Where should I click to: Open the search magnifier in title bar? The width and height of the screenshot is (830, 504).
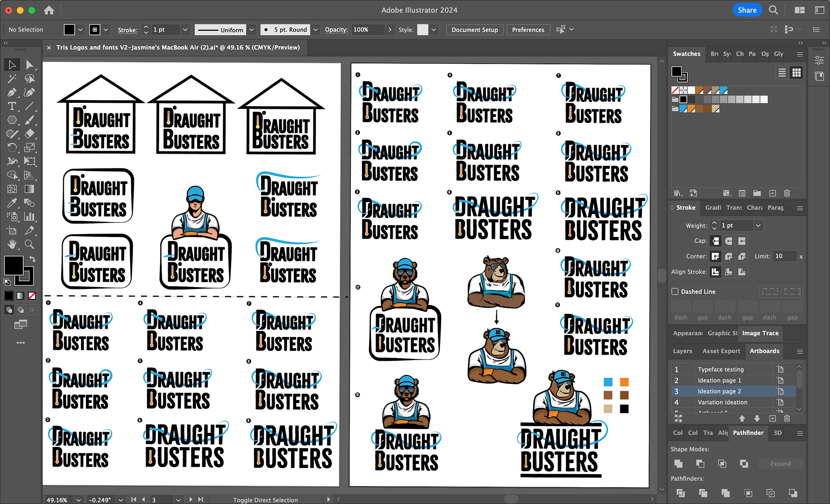(773, 10)
